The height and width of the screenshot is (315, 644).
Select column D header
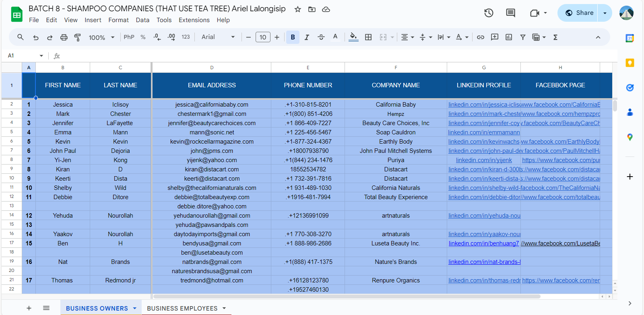coord(212,68)
